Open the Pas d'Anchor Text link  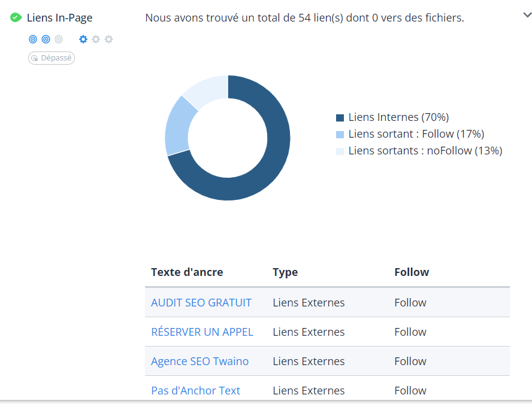click(x=196, y=391)
